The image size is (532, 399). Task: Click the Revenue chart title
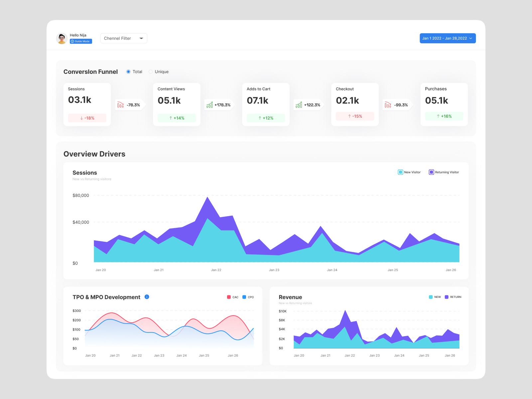(x=290, y=297)
